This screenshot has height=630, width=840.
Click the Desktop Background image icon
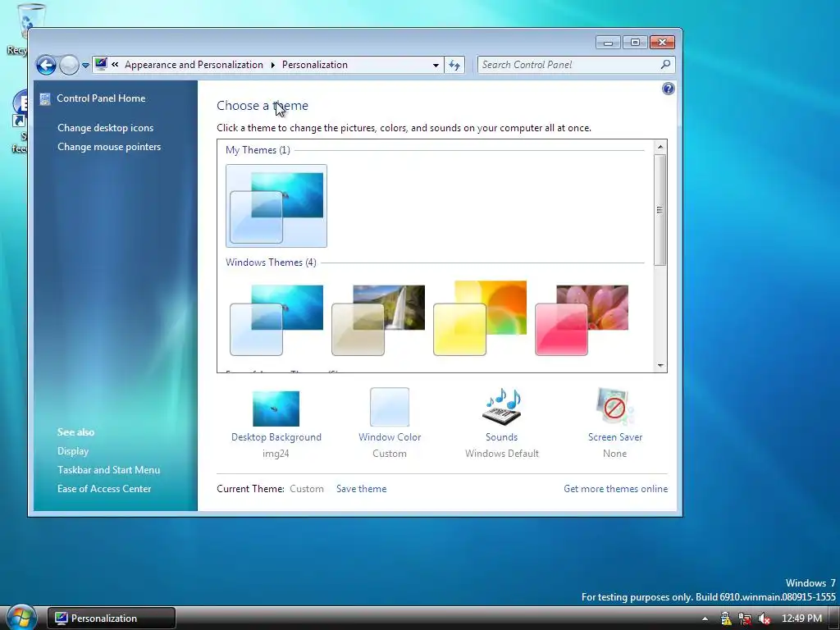276,409
